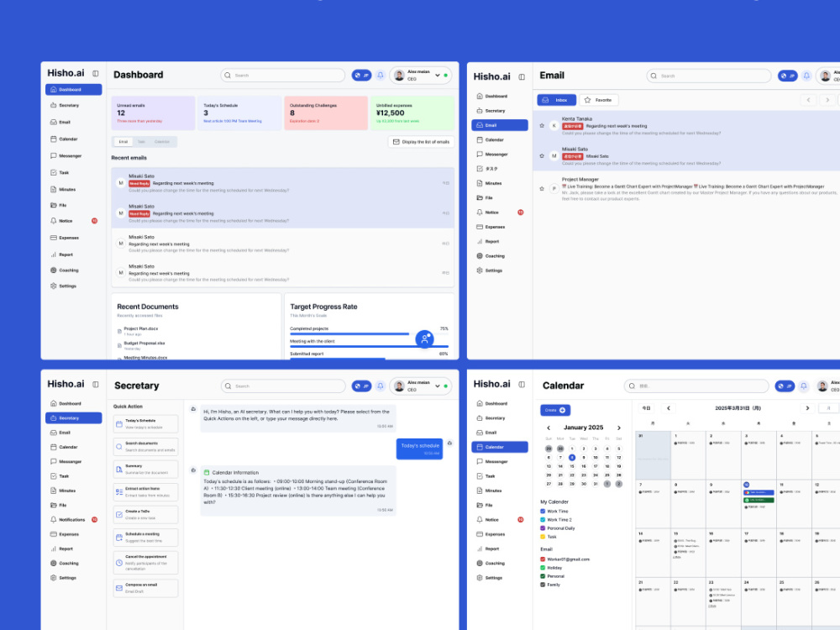
Task: Toggle the Personal Daily calendar checkbox
Action: tap(543, 528)
